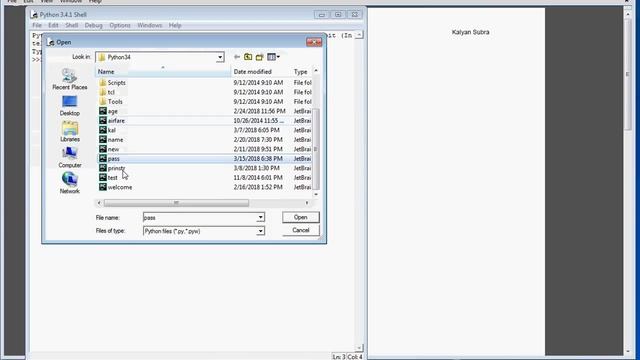Click into the File name input field
This screenshot has height=360, width=640.
[200, 218]
